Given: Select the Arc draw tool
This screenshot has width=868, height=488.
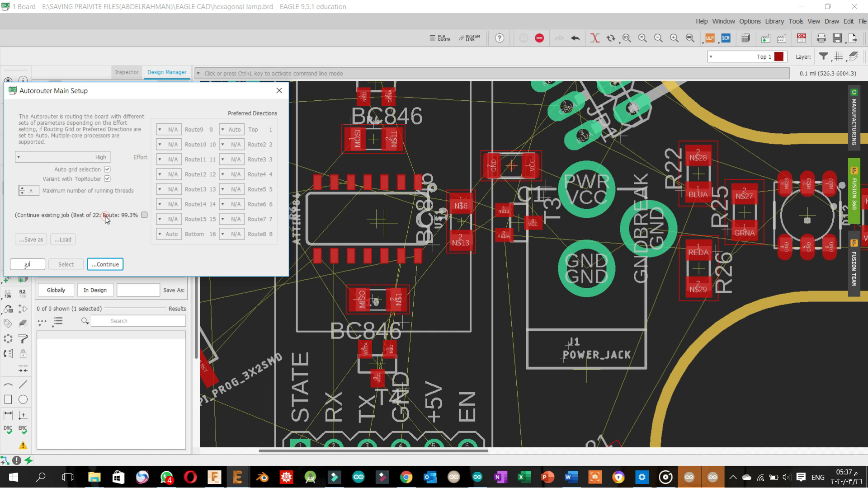Looking at the screenshot, I should tap(8, 385).
